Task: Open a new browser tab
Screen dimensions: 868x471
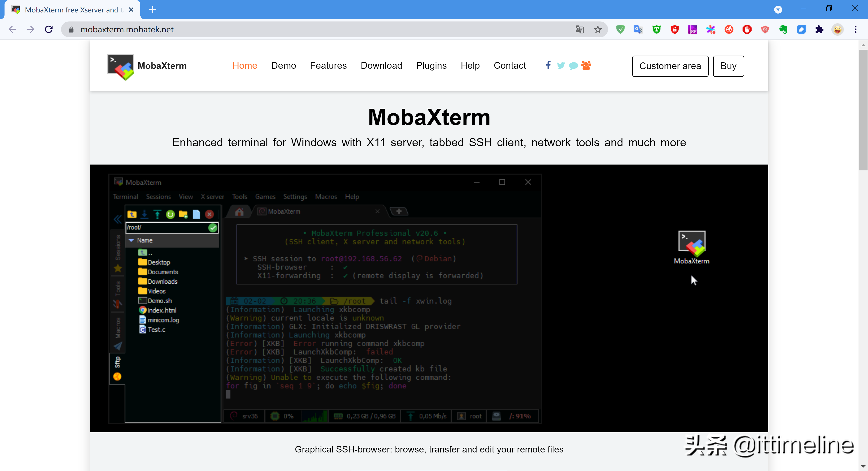Action: tap(153, 10)
